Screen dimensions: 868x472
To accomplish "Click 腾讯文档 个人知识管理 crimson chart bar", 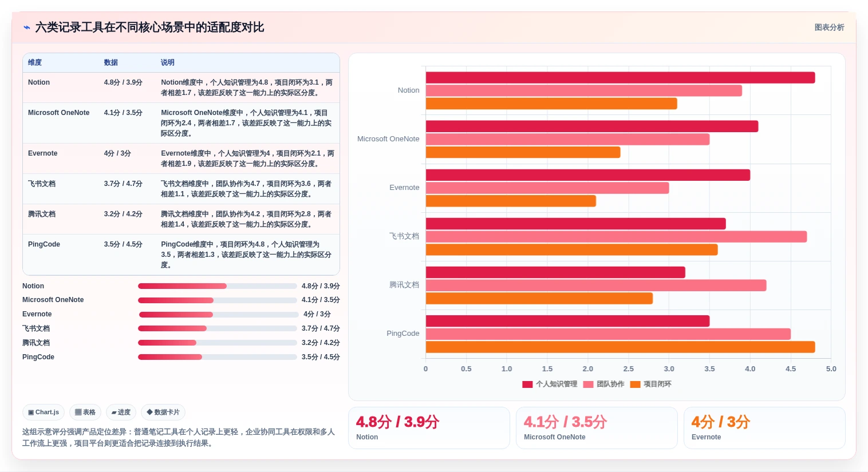I will coord(555,272).
